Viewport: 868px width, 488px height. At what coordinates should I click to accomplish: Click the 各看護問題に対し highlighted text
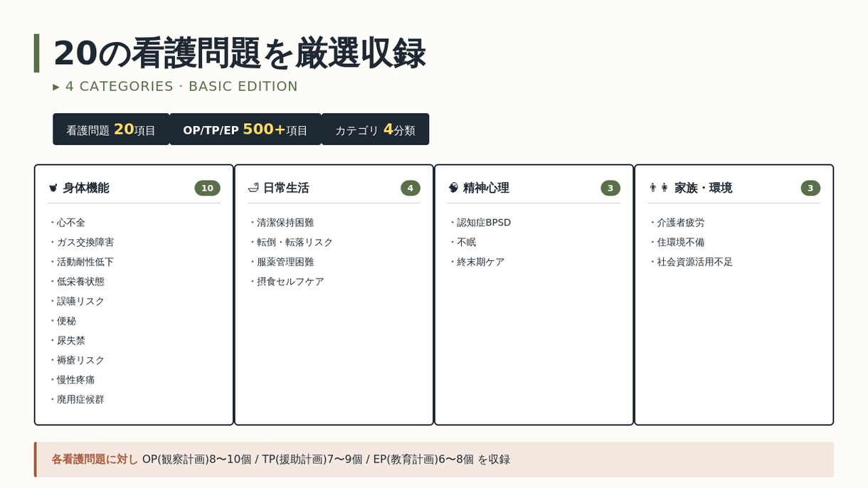click(x=95, y=460)
